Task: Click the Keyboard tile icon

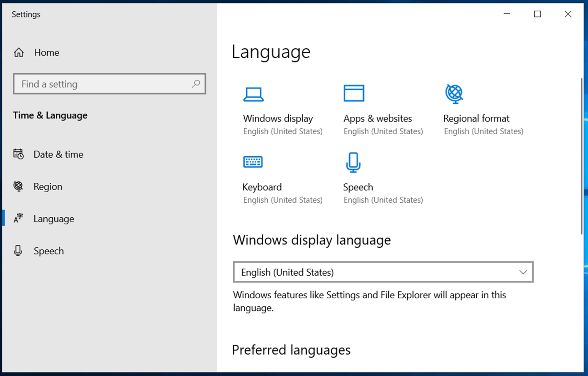Action: (x=253, y=162)
